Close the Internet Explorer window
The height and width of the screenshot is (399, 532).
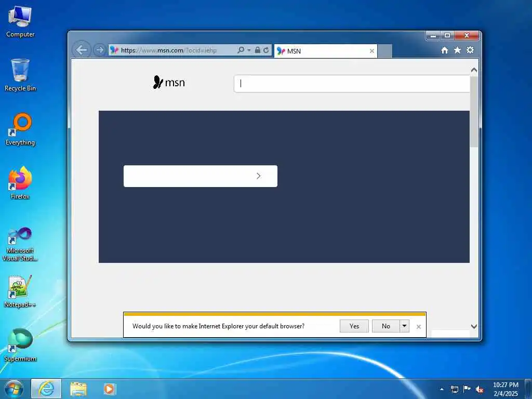coord(467,36)
